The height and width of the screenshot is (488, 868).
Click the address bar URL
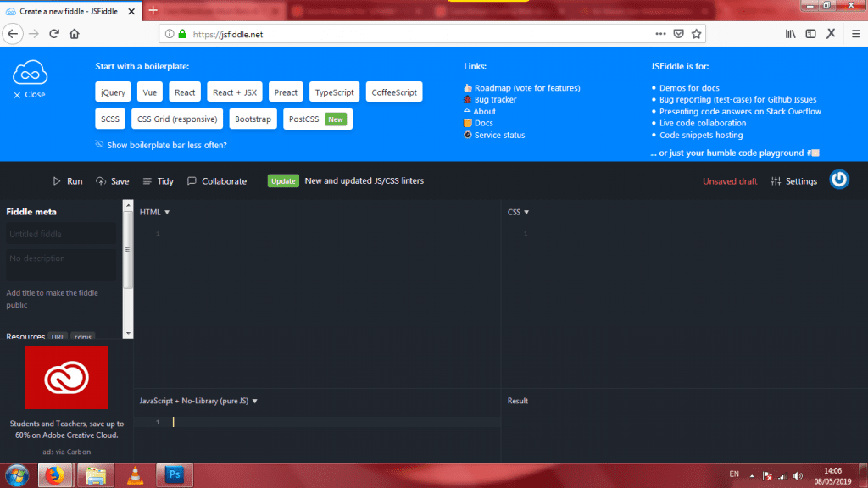pos(227,34)
